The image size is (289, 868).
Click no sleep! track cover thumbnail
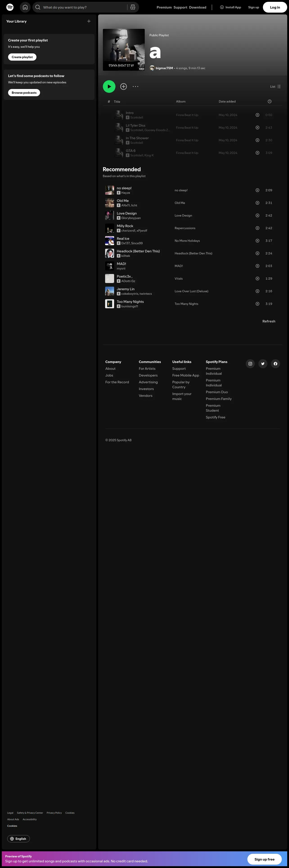pos(110,190)
